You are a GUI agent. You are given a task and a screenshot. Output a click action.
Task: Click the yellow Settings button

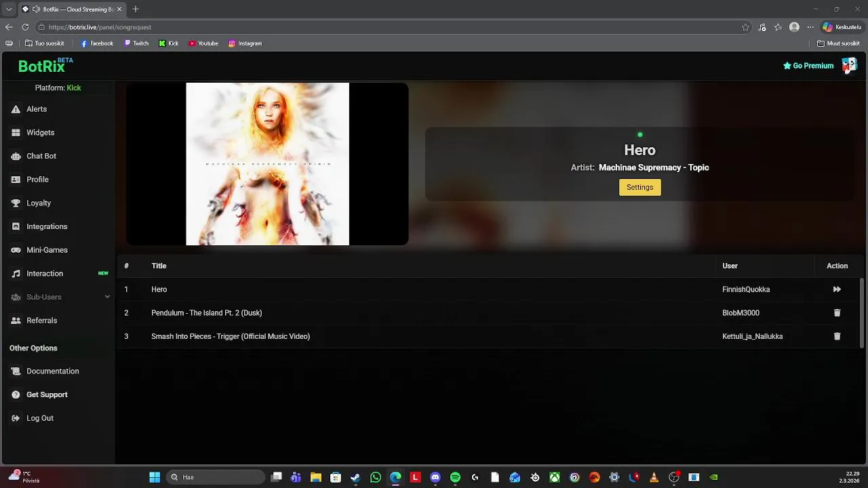(x=639, y=187)
